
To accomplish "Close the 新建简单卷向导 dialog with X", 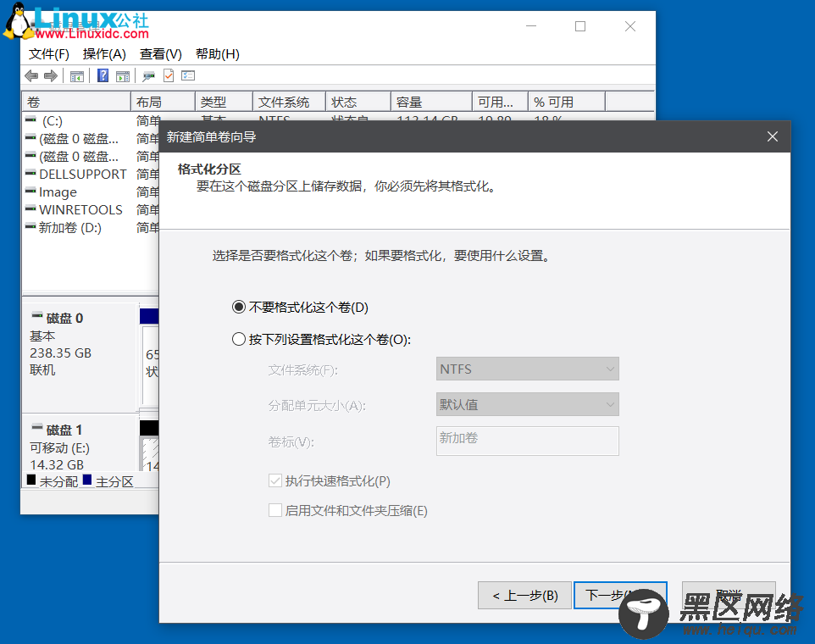I will tap(773, 136).
